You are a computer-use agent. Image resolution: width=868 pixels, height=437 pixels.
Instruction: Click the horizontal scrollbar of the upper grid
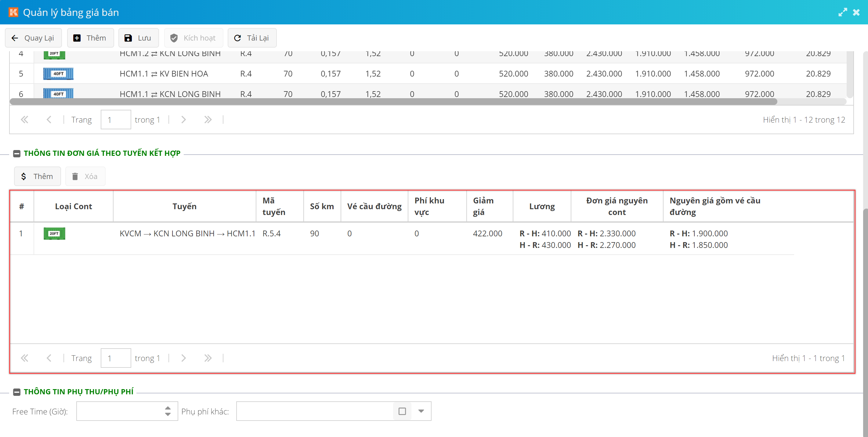pos(393,102)
